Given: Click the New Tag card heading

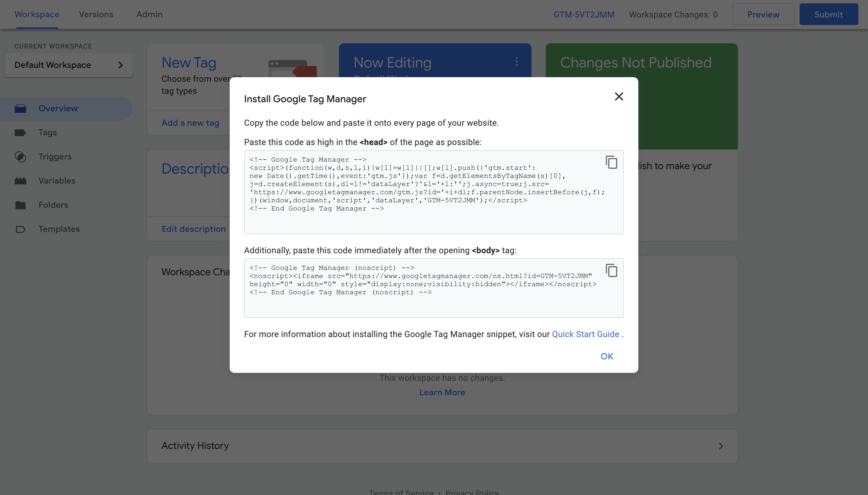Looking at the screenshot, I should click(x=189, y=63).
